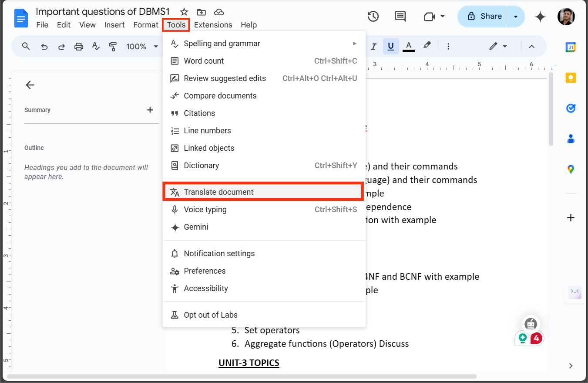This screenshot has height=383, width=588.
Task: Click the plus get add-ons icon
Action: [x=571, y=217]
